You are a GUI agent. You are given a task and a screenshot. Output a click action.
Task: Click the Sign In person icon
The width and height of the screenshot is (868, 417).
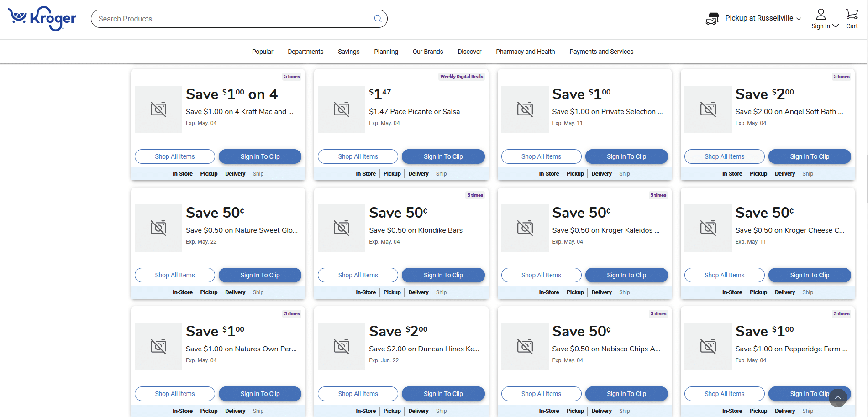[x=821, y=14]
